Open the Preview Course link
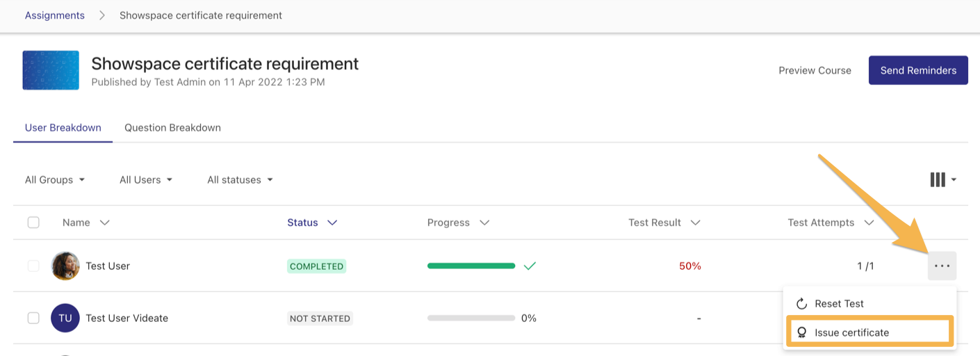980x356 pixels. point(815,70)
